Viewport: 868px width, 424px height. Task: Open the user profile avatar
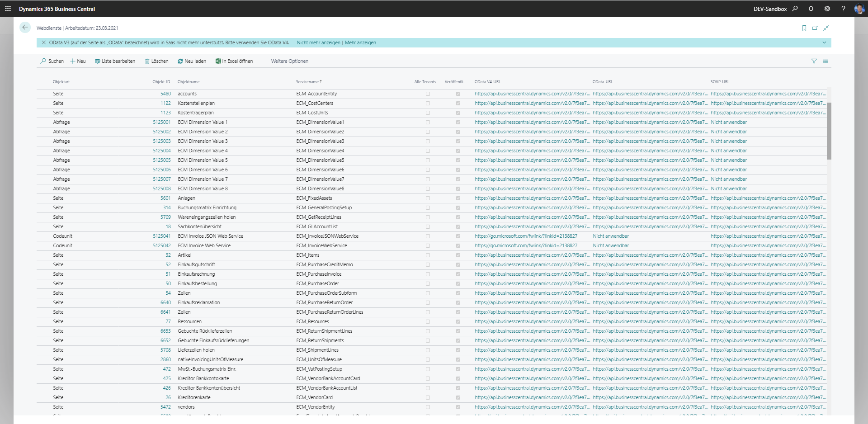pos(859,9)
